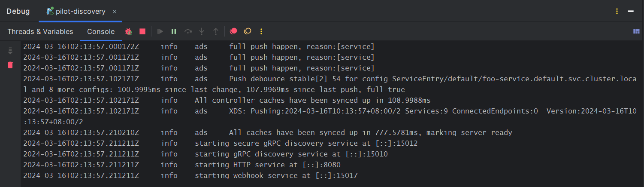Open the layout settings icon
This screenshot has width=644, height=187.
click(x=636, y=31)
